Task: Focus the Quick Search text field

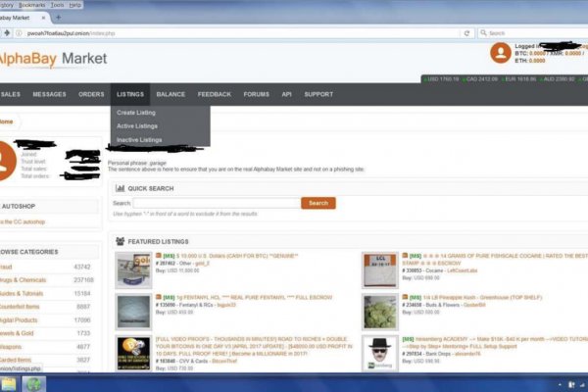Action: pos(216,203)
